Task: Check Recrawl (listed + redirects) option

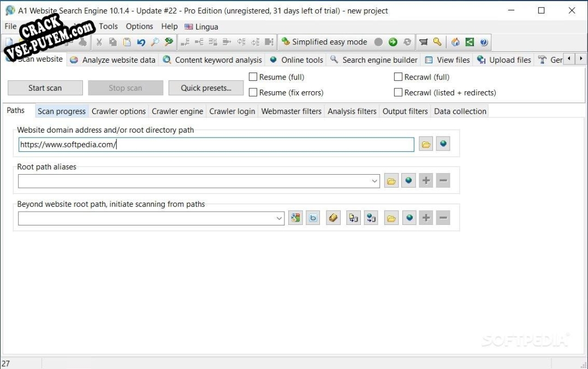Action: (x=398, y=92)
